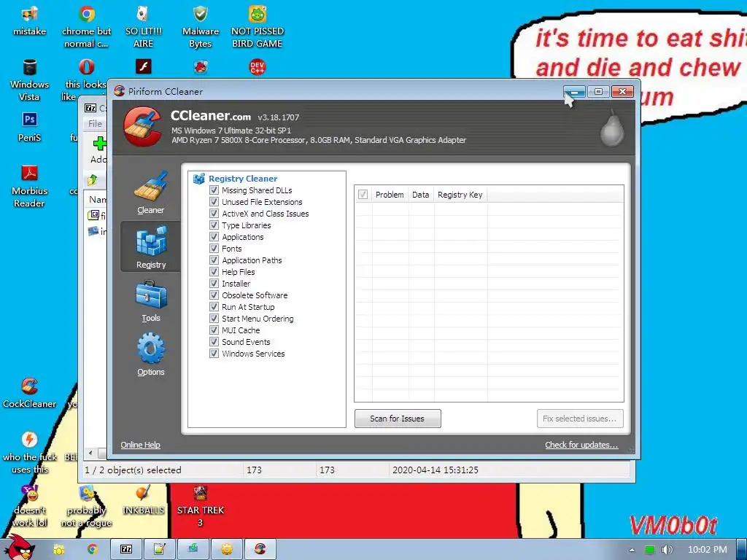This screenshot has width=747, height=560.
Task: Click the up-folder icon in 7-Zip window
Action: click(93, 179)
